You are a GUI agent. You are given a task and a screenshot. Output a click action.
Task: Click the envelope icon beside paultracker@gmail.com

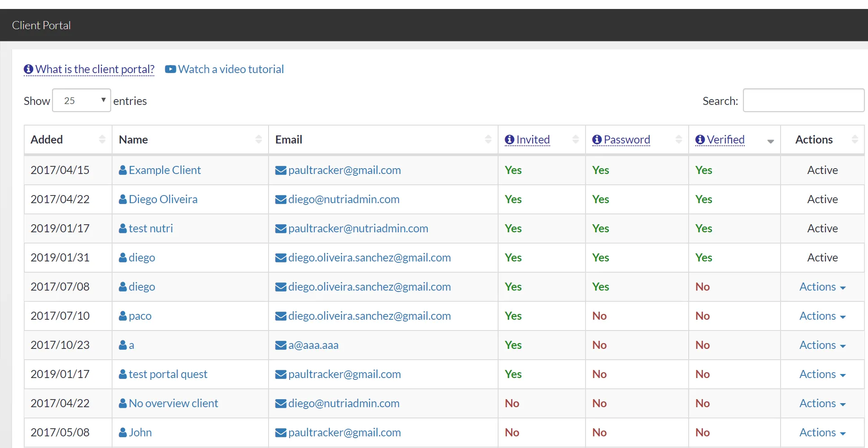pos(280,170)
